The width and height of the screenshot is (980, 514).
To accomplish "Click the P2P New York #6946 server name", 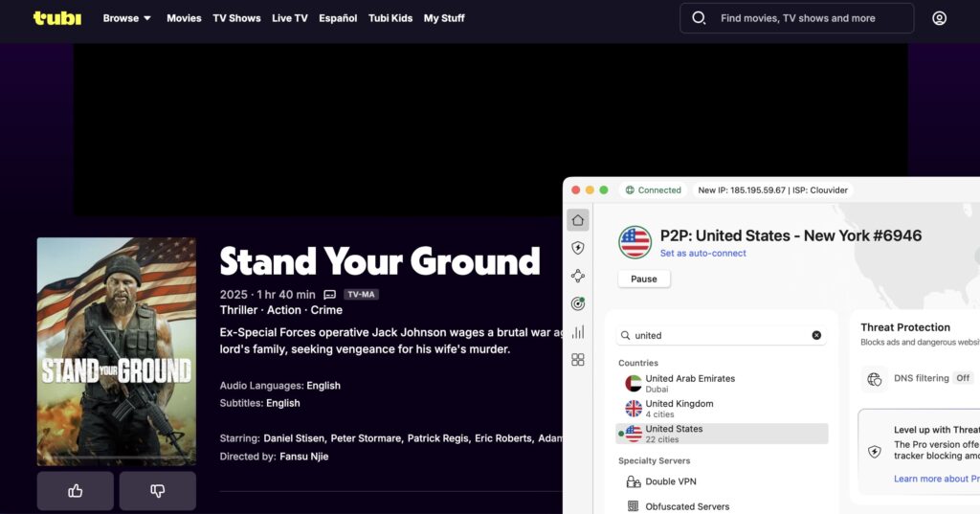I will pyautogui.click(x=791, y=235).
